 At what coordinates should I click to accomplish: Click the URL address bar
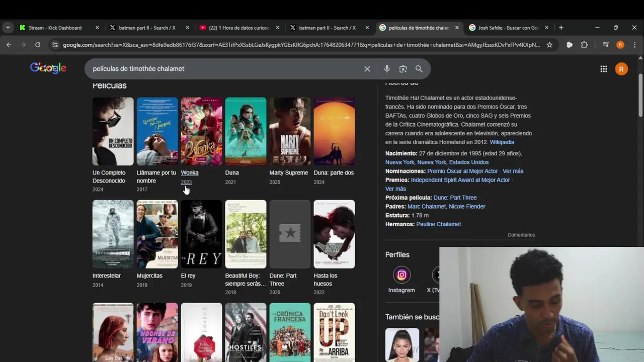point(301,45)
